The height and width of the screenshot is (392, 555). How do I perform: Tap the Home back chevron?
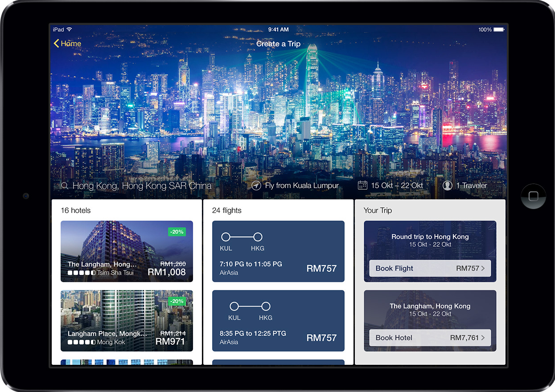click(57, 43)
